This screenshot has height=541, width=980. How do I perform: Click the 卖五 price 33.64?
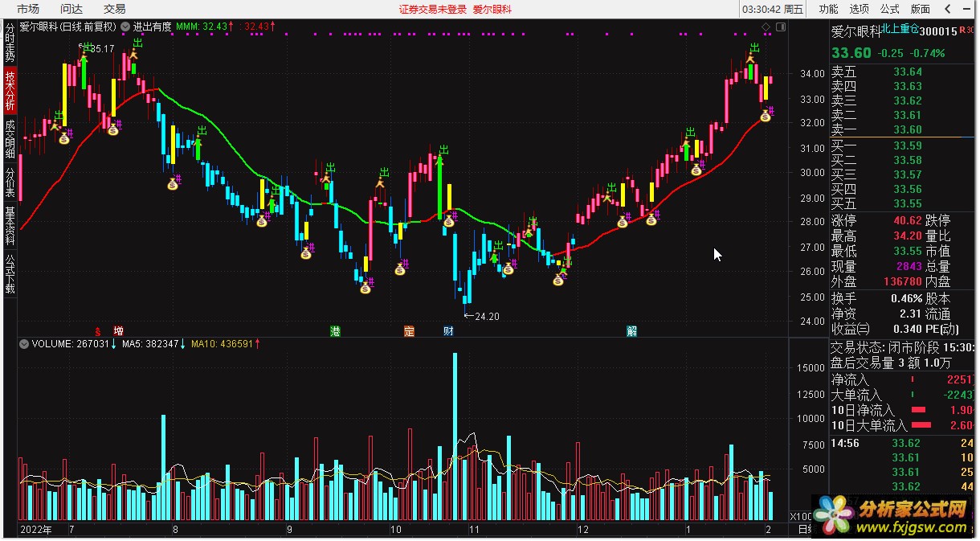click(x=908, y=72)
